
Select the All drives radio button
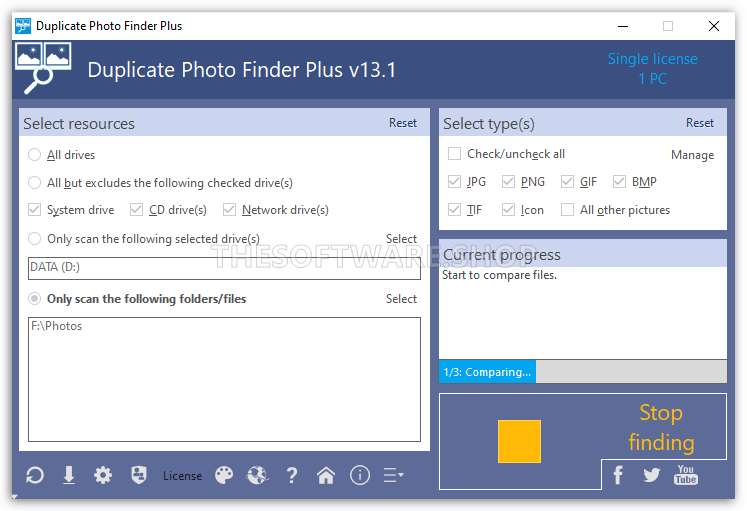(34, 155)
